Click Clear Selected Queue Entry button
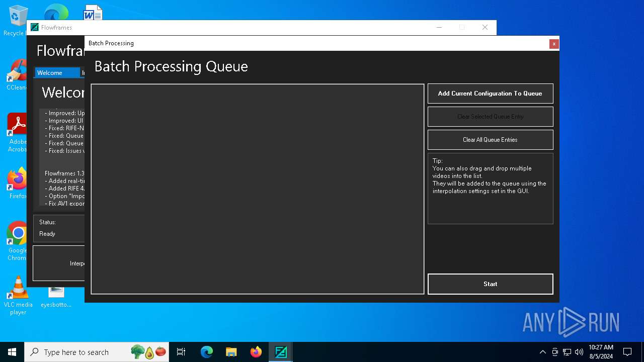 490,117
